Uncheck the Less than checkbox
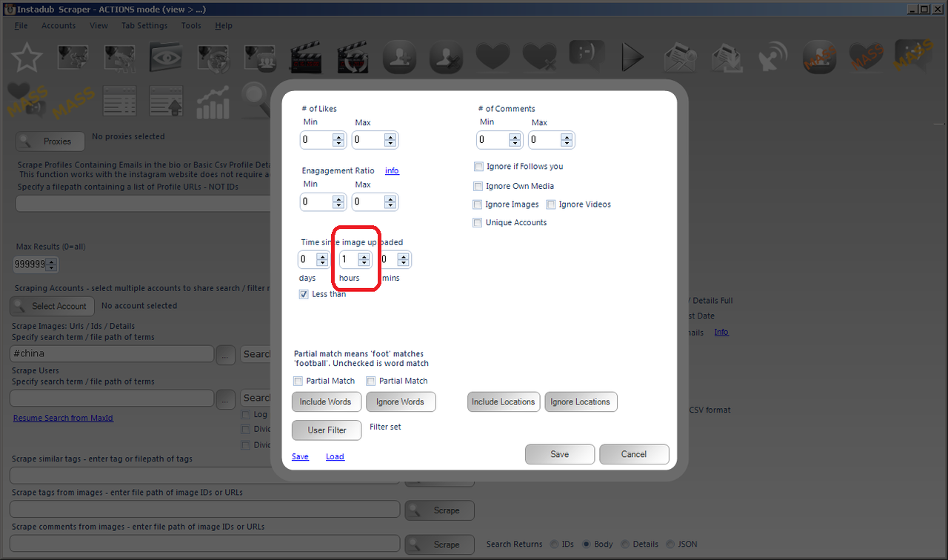 pyautogui.click(x=304, y=294)
